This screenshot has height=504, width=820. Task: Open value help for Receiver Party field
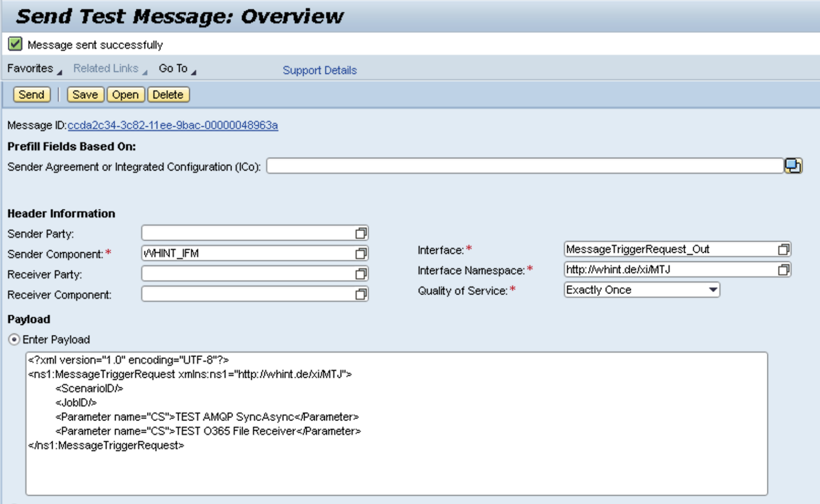[362, 273]
